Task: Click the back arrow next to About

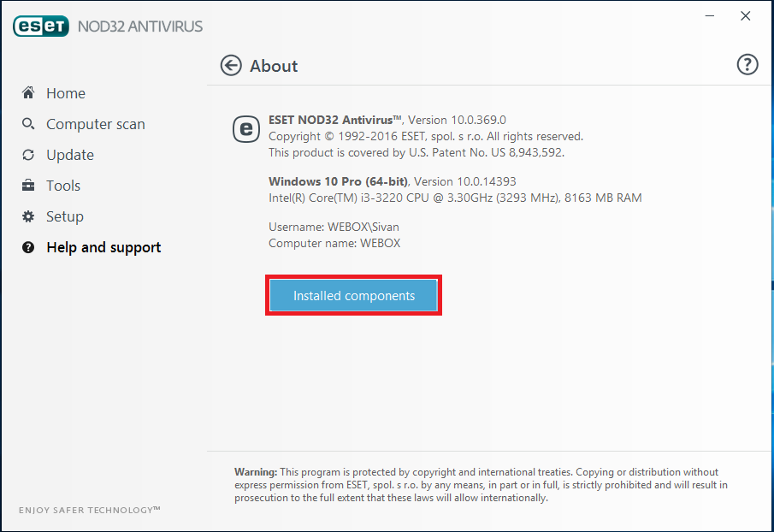Action: click(x=231, y=65)
